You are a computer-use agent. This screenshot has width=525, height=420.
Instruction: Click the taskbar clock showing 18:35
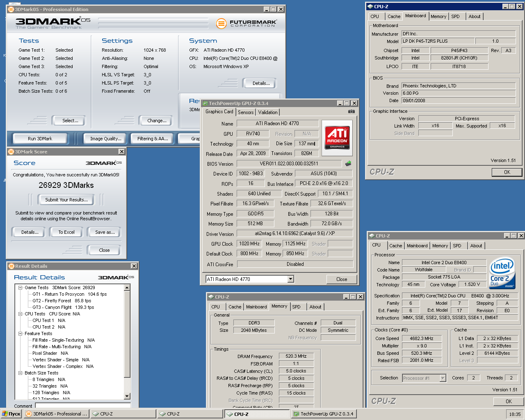(x=515, y=414)
